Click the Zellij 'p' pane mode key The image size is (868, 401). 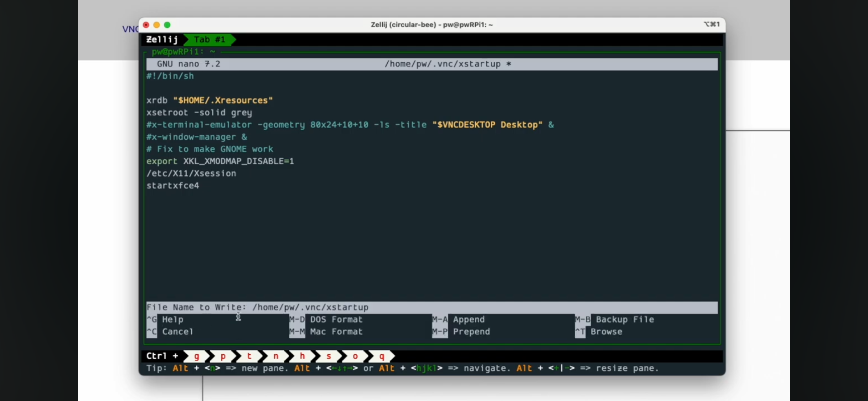(x=223, y=356)
